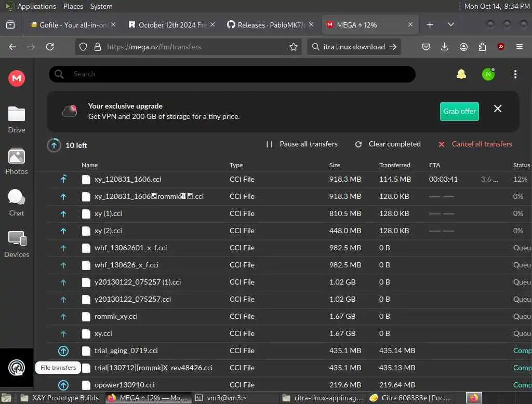The image size is (532, 404).
Task: Focus the MEGA search field
Action: pos(232,74)
